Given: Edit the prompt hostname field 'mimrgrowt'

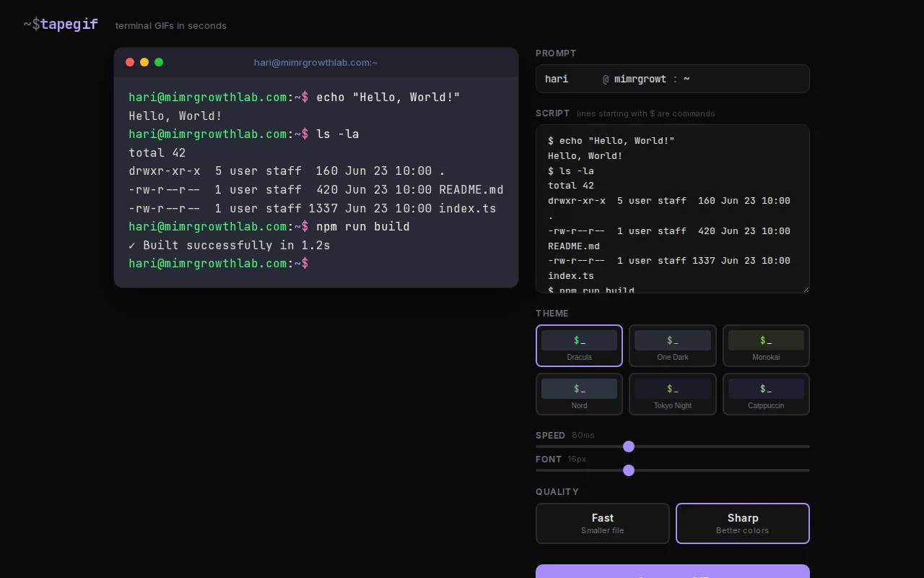Looking at the screenshot, I should pyautogui.click(x=640, y=79).
